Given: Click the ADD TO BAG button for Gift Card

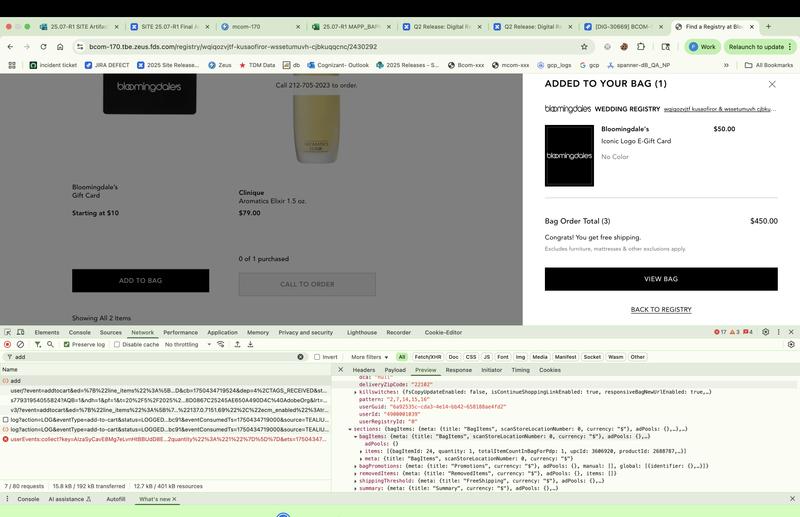Looking at the screenshot, I should (140, 281).
